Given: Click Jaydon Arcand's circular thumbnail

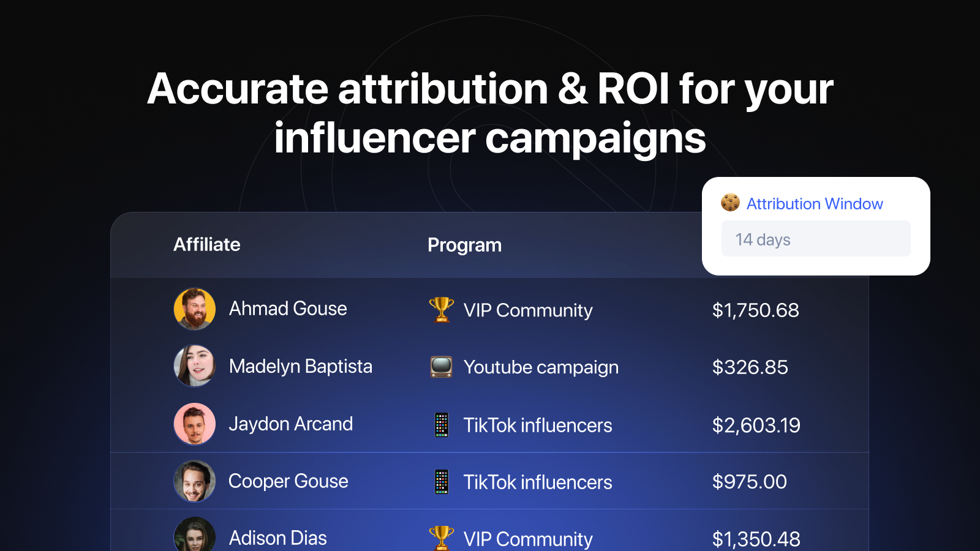Looking at the screenshot, I should pyautogui.click(x=194, y=424).
